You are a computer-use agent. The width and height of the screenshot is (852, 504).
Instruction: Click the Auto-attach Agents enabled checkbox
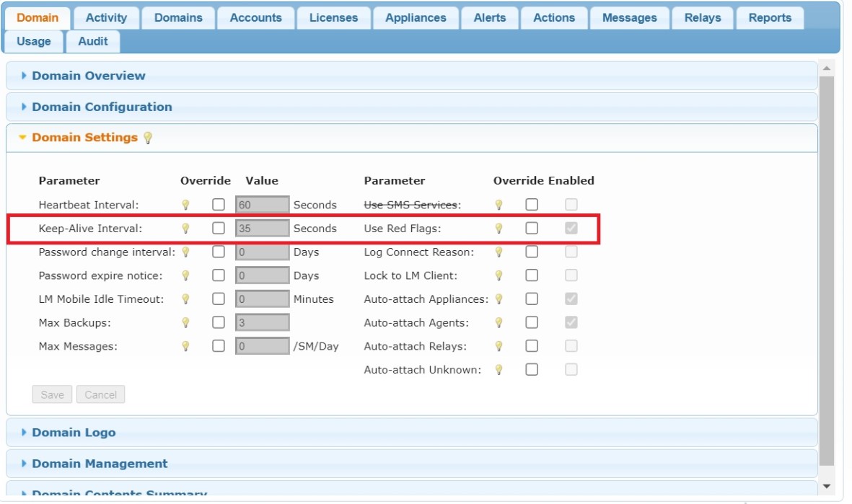coord(571,322)
